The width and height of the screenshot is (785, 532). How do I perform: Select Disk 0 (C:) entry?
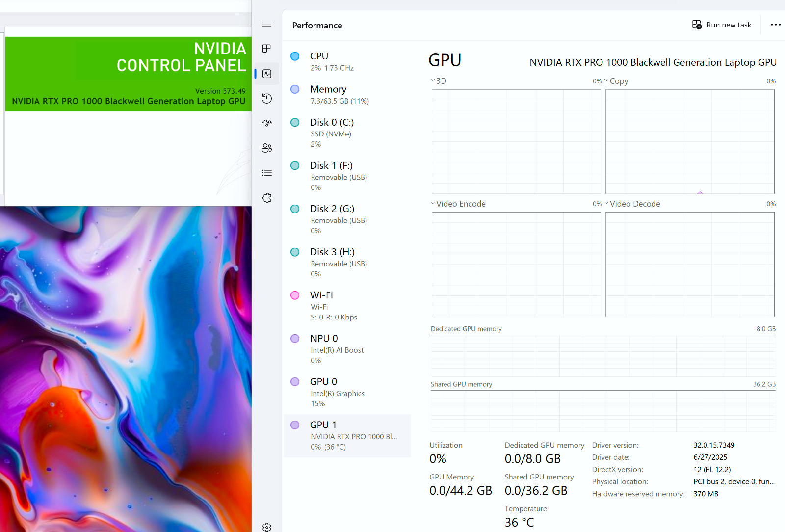coord(347,133)
